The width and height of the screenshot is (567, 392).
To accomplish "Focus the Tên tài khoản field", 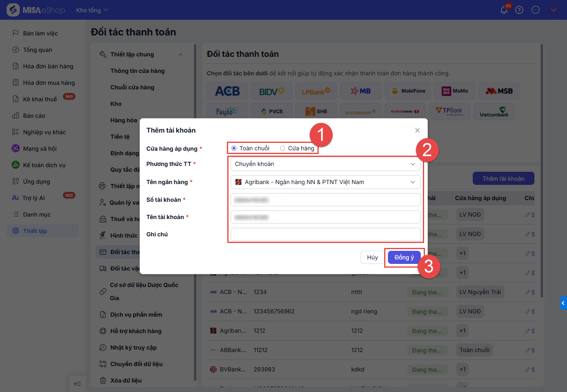I will point(325,217).
